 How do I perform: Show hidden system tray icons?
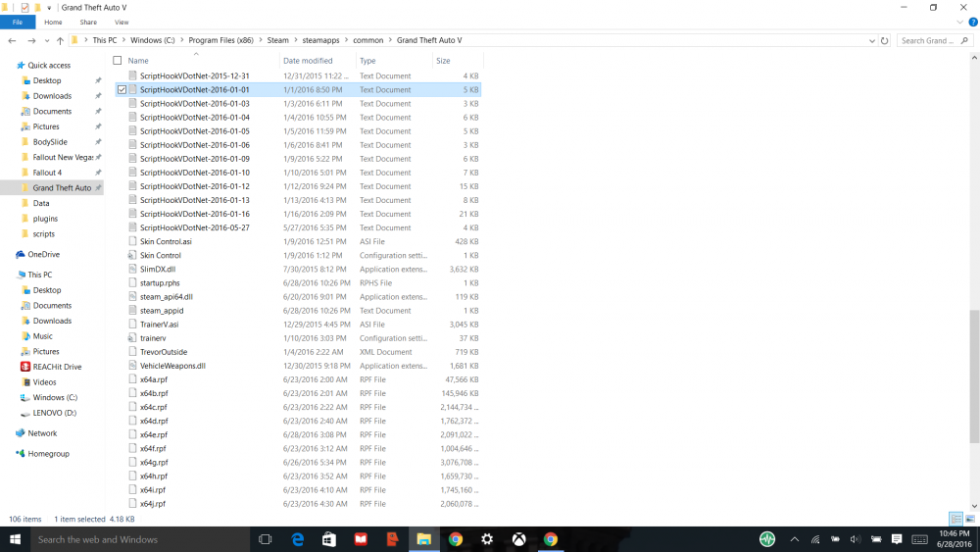coord(795,539)
